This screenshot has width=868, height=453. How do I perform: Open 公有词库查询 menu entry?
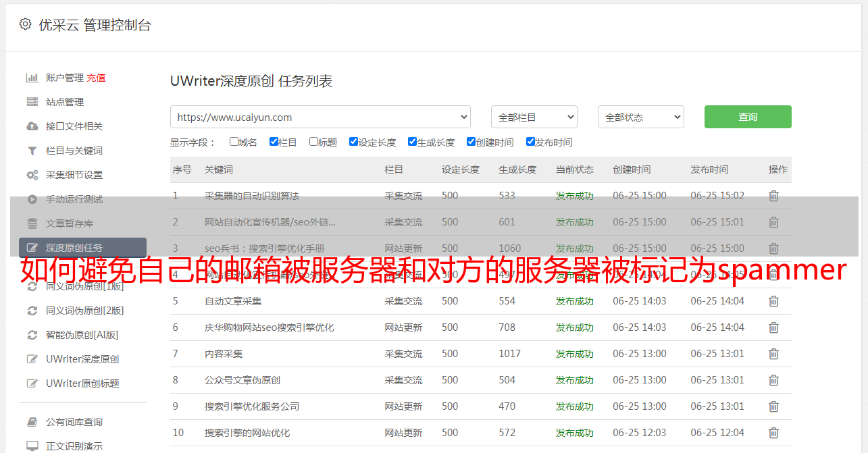(x=74, y=422)
